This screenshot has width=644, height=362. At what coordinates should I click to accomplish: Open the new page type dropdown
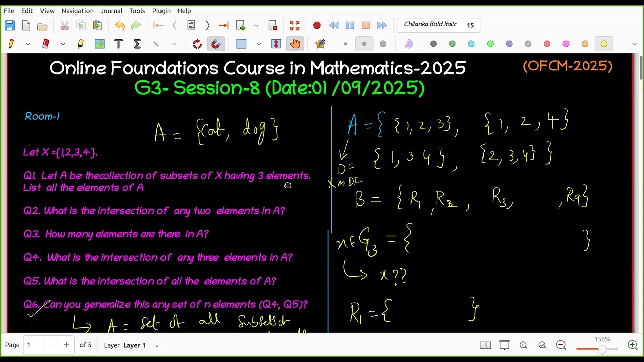click(256, 25)
